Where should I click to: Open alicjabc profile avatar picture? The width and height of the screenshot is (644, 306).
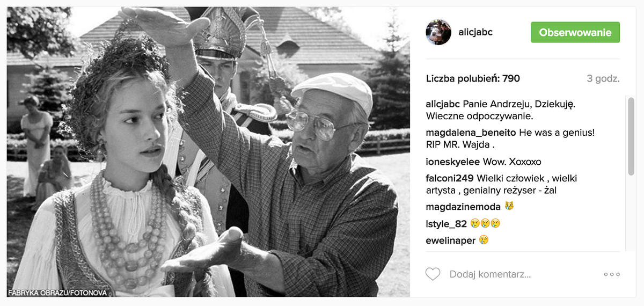[438, 32]
